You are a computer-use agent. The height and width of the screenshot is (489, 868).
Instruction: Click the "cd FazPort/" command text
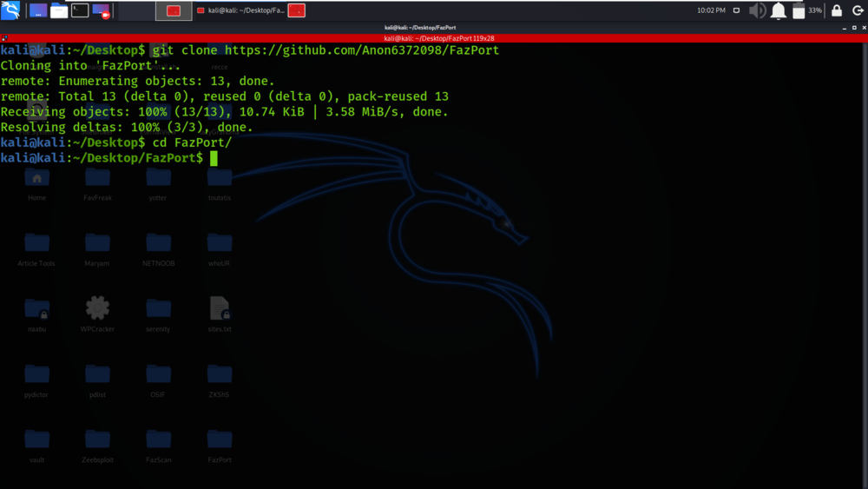(x=192, y=143)
